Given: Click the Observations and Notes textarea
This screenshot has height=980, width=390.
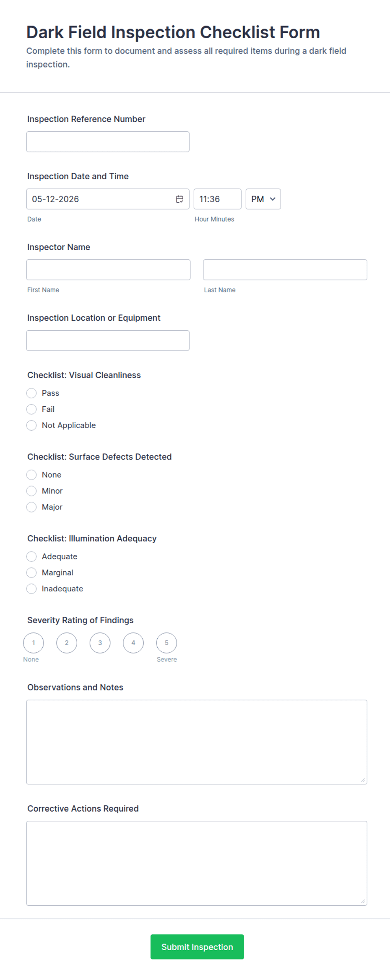Looking at the screenshot, I should tap(197, 742).
